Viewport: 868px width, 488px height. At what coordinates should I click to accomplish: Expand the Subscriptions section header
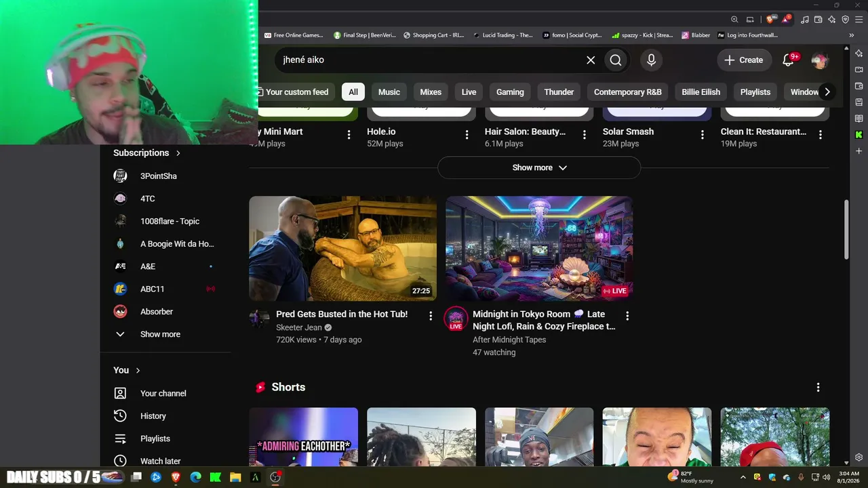(147, 153)
